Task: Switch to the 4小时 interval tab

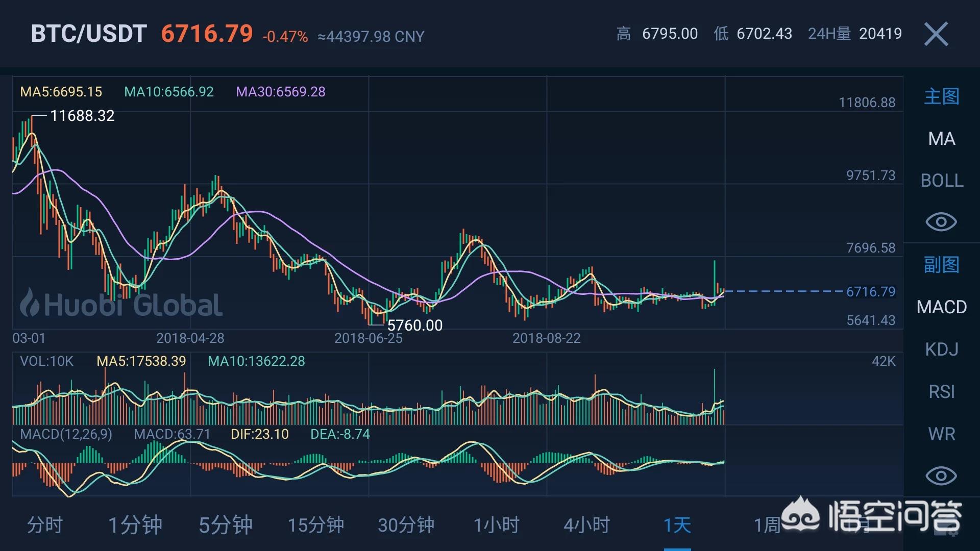Action: [587, 525]
